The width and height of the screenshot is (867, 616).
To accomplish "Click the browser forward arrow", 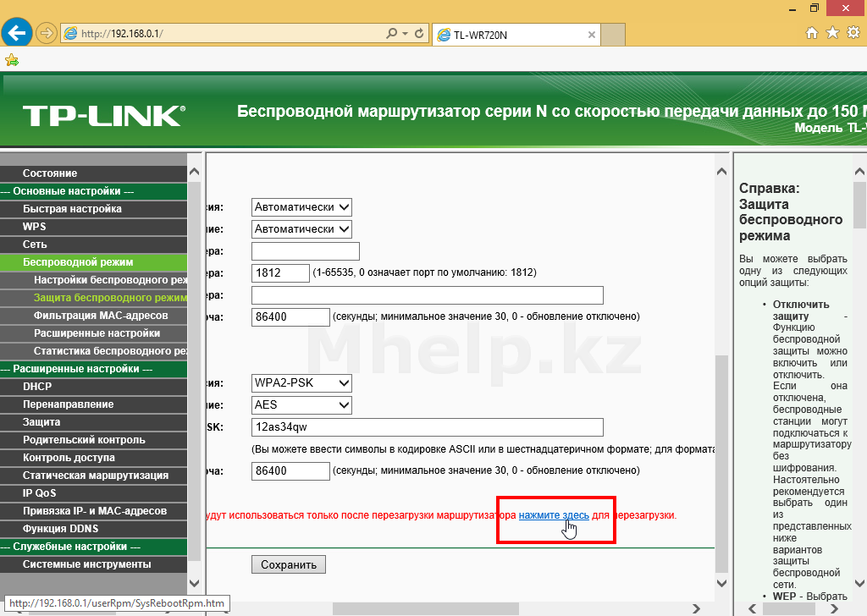I will (x=47, y=34).
